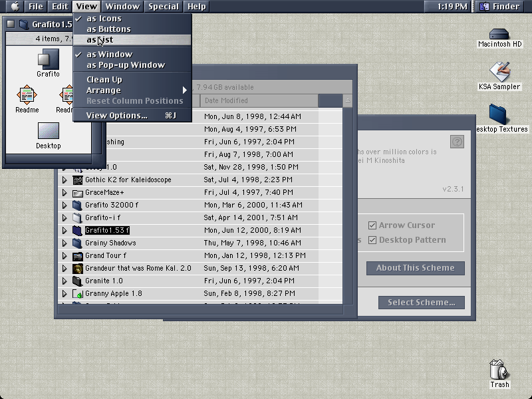Select the Granite 1.0 name in the list
The width and height of the screenshot is (532, 399).
point(104,281)
